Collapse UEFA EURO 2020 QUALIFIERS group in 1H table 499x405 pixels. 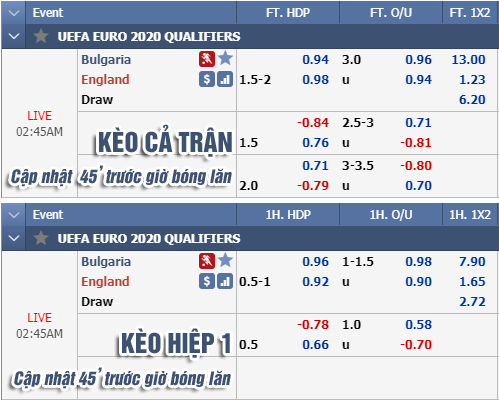coord(14,238)
